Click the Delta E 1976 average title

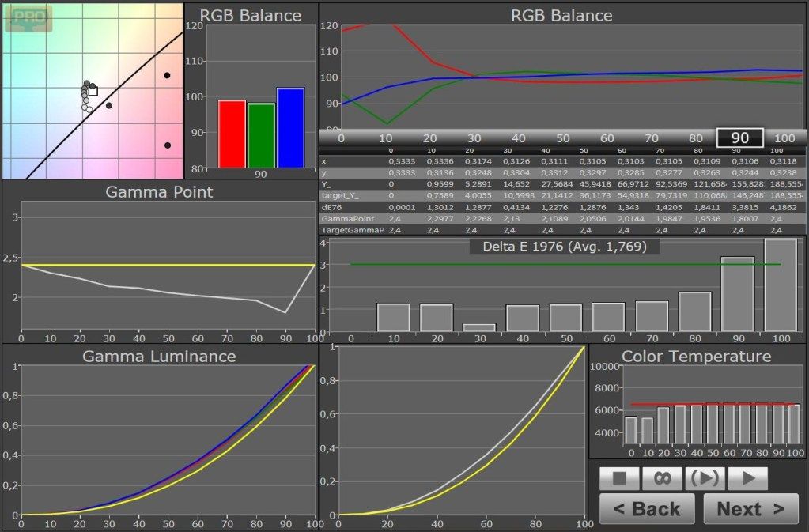[x=565, y=247]
